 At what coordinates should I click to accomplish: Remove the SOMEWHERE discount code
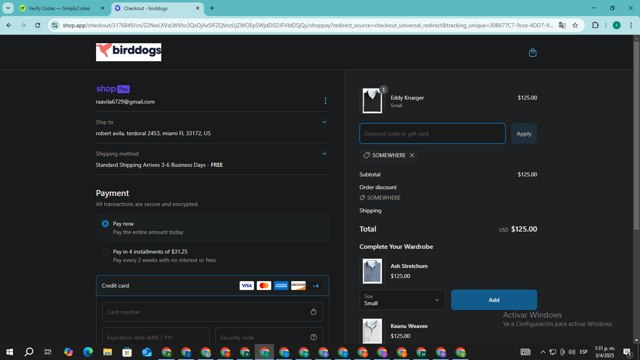pyautogui.click(x=412, y=155)
